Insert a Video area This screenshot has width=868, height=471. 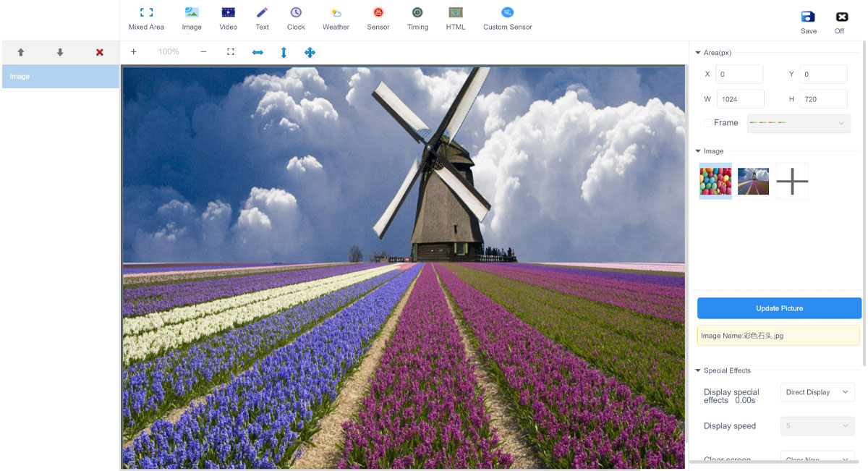point(228,19)
